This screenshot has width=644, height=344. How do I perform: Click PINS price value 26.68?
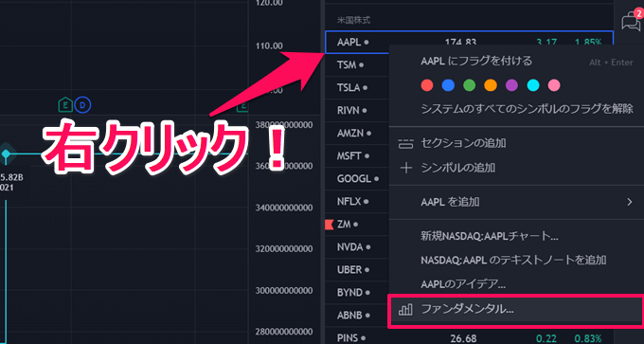coord(464,338)
